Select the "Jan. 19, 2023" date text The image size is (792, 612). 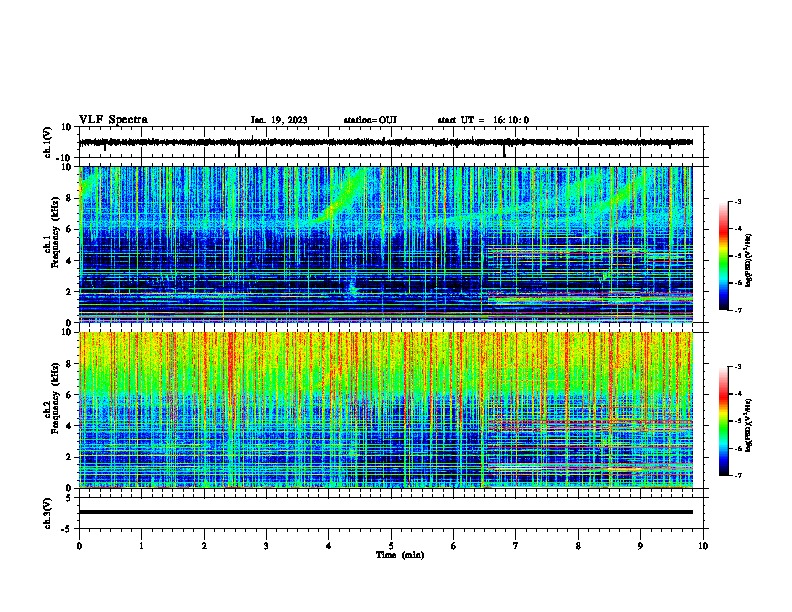tap(279, 120)
